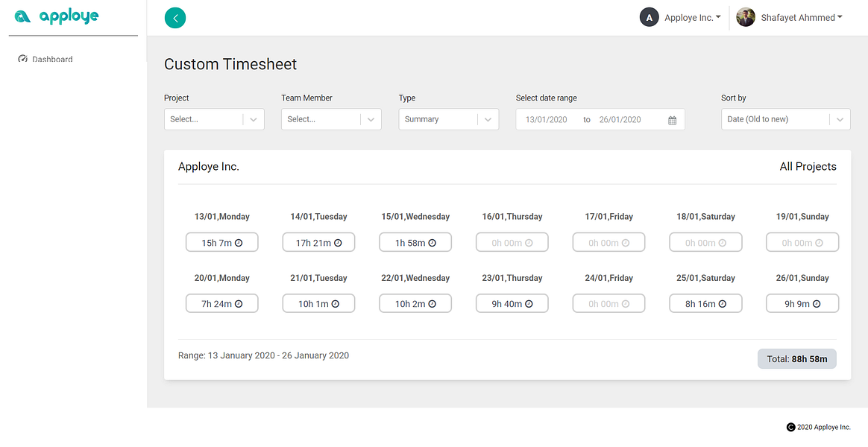Open the Team Member select dropdown
The height and width of the screenshot is (447, 868).
coord(331,119)
